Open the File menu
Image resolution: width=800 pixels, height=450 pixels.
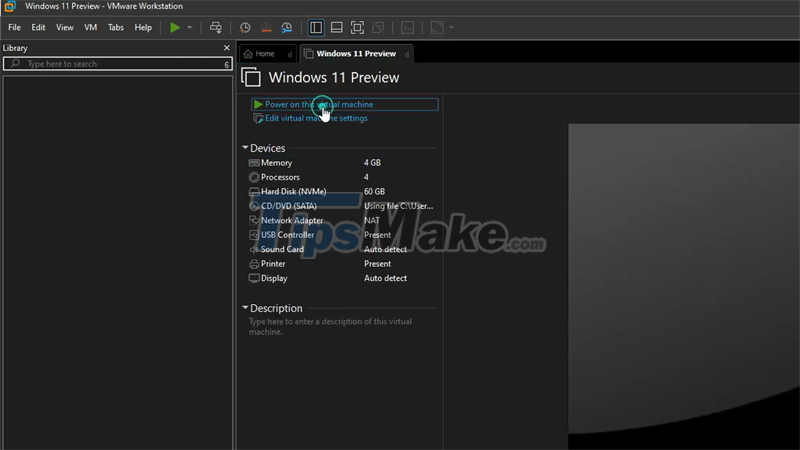[x=14, y=28]
